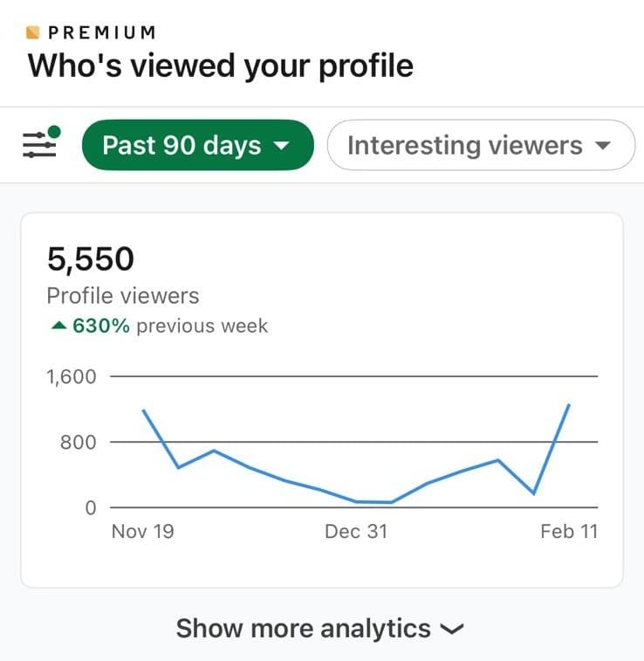The image size is (644, 661).
Task: Click the 5,550 profile viewers count
Action: click(x=91, y=259)
